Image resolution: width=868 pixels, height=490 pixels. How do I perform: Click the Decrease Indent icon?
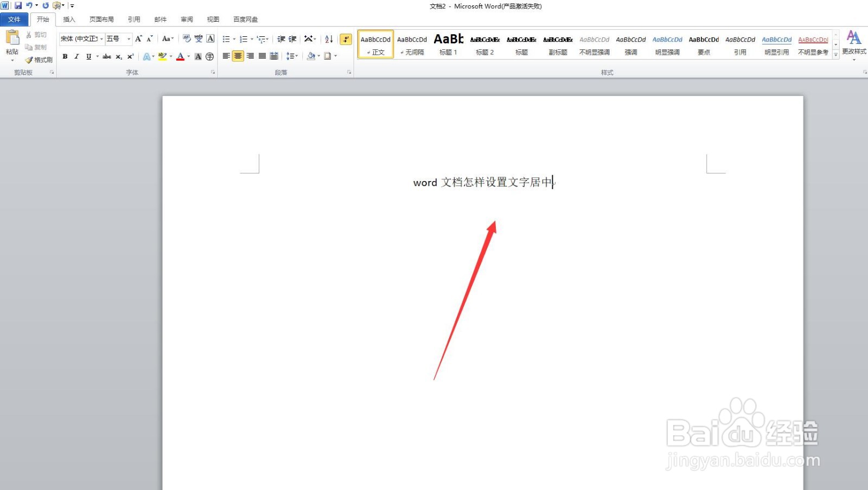click(x=281, y=39)
